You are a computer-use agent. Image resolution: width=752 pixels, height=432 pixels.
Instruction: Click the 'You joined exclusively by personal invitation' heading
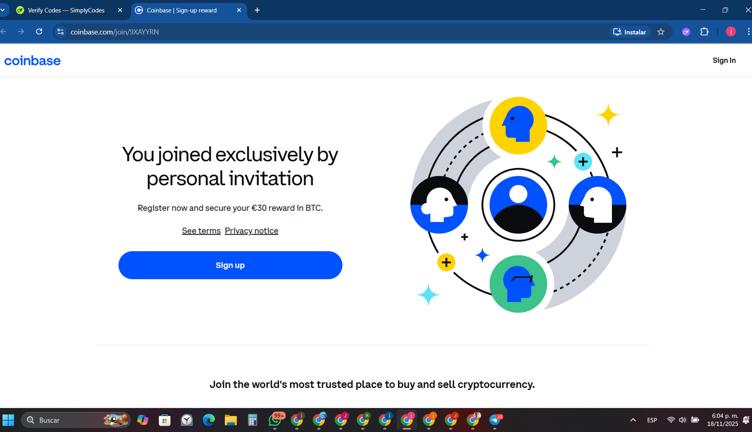tap(230, 166)
